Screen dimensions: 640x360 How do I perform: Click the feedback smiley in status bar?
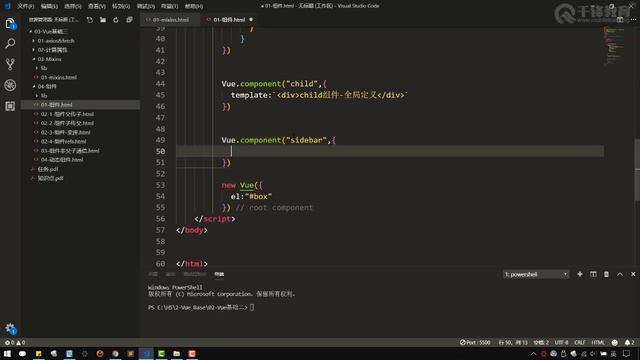coord(614,342)
